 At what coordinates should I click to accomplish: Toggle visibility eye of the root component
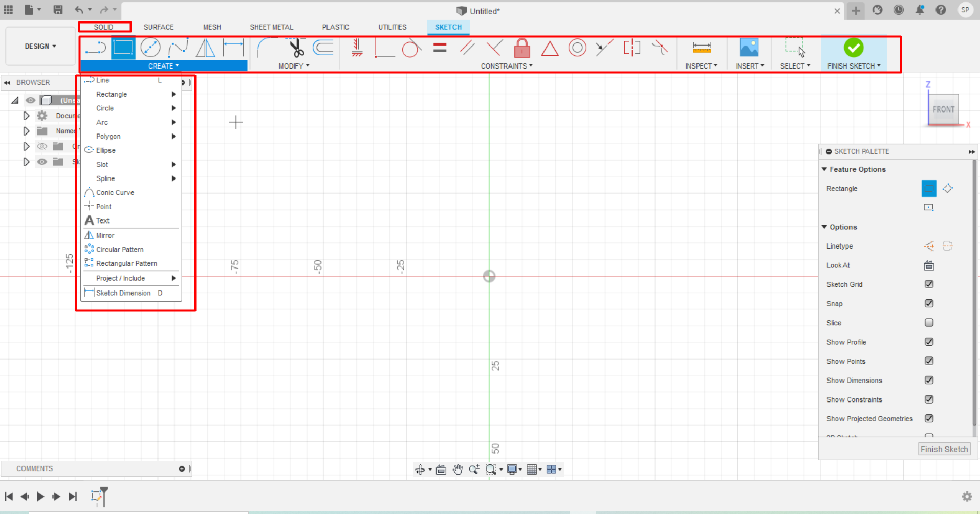[31, 100]
